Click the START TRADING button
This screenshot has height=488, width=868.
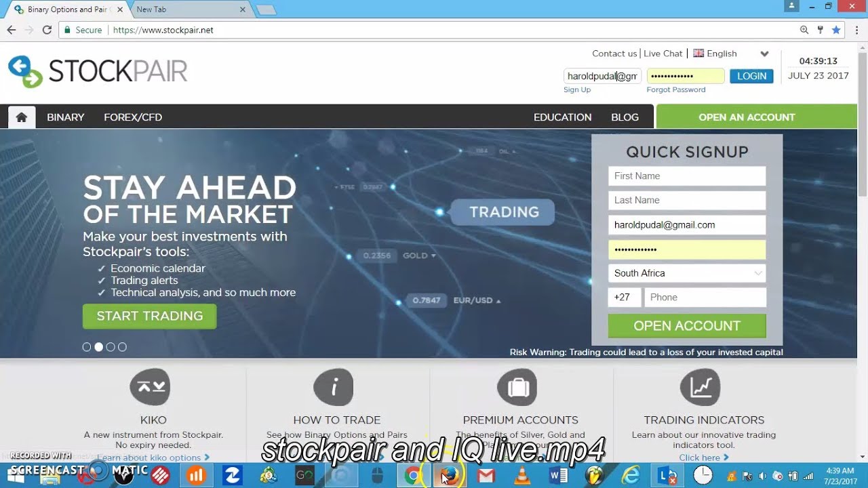coord(150,316)
